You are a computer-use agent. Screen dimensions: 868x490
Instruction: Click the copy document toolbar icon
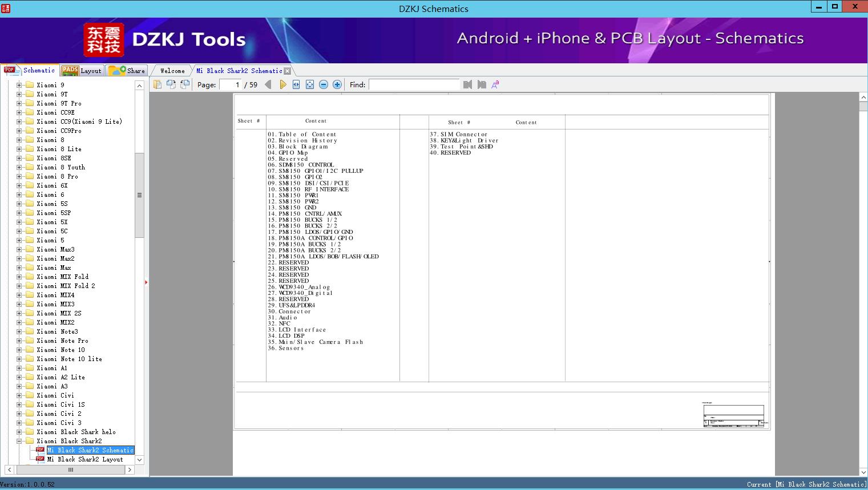point(158,84)
